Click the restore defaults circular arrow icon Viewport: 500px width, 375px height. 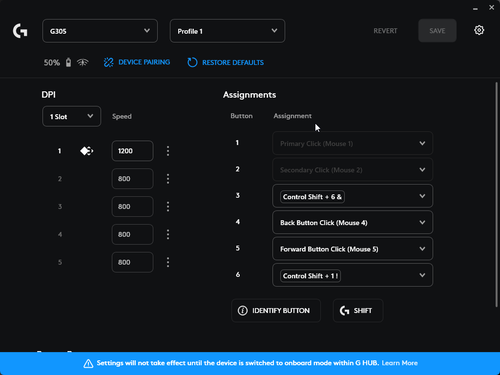coord(192,62)
